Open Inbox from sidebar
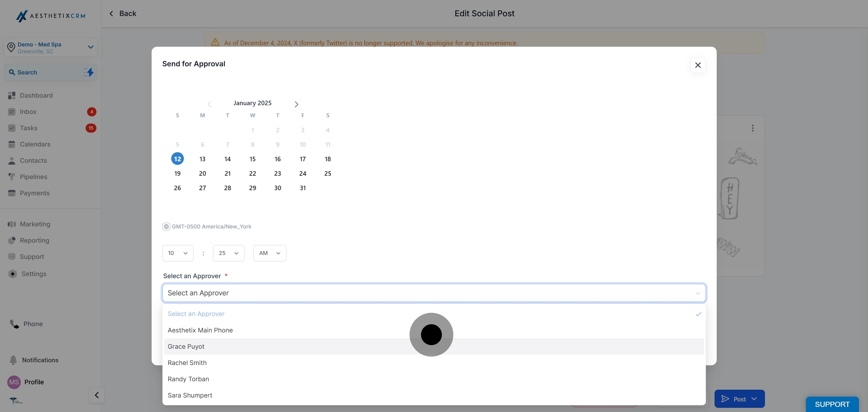868x412 pixels. (x=28, y=112)
